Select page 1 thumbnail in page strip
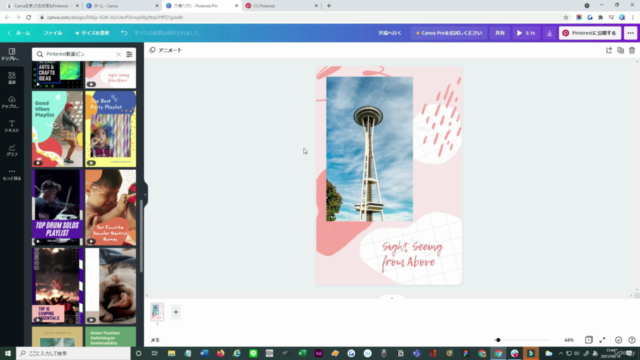640x360 pixels. pos(157,312)
